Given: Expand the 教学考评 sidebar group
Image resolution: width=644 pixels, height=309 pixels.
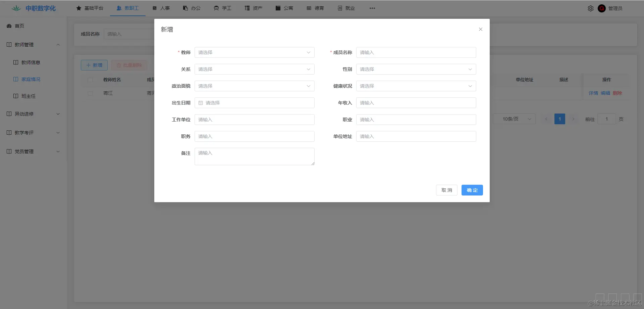Looking at the screenshot, I should (34, 133).
